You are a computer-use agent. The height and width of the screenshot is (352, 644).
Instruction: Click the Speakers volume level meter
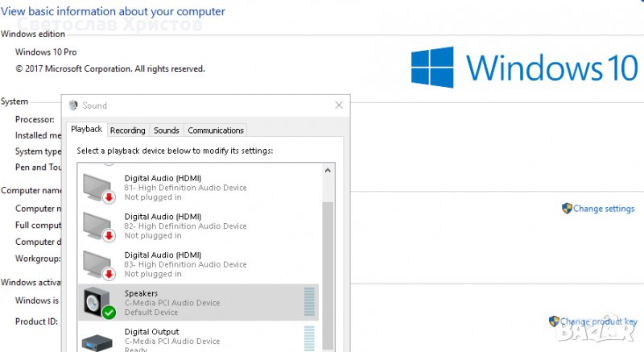tap(309, 302)
